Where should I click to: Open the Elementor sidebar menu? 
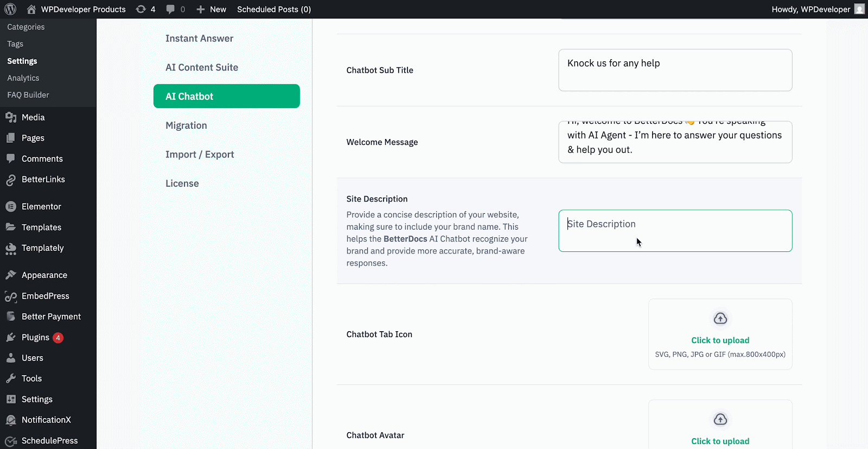pos(41,206)
